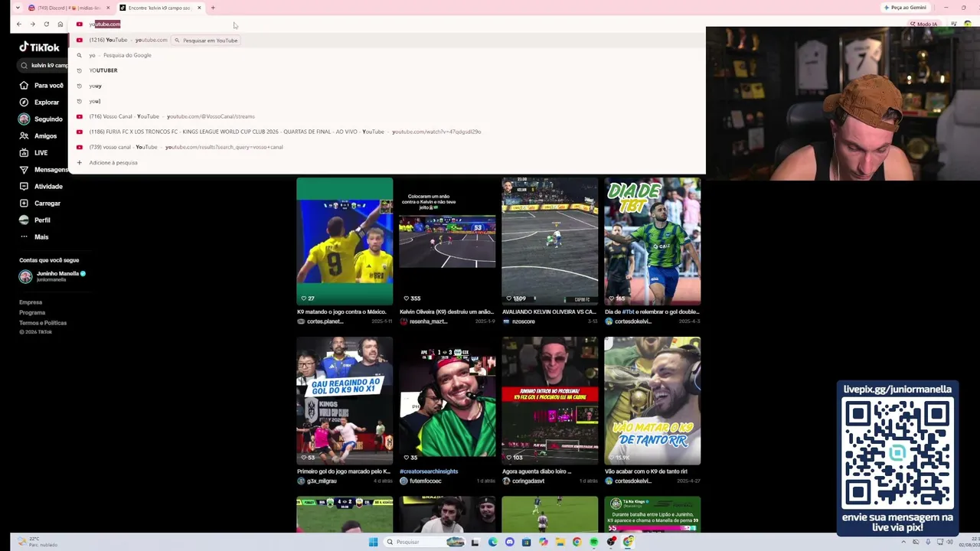The height and width of the screenshot is (551, 980).
Task: Open Spotify from the taskbar
Action: (593, 542)
